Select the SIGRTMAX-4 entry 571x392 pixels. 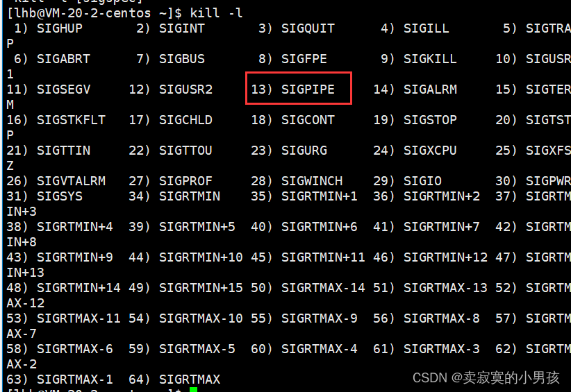320,349
